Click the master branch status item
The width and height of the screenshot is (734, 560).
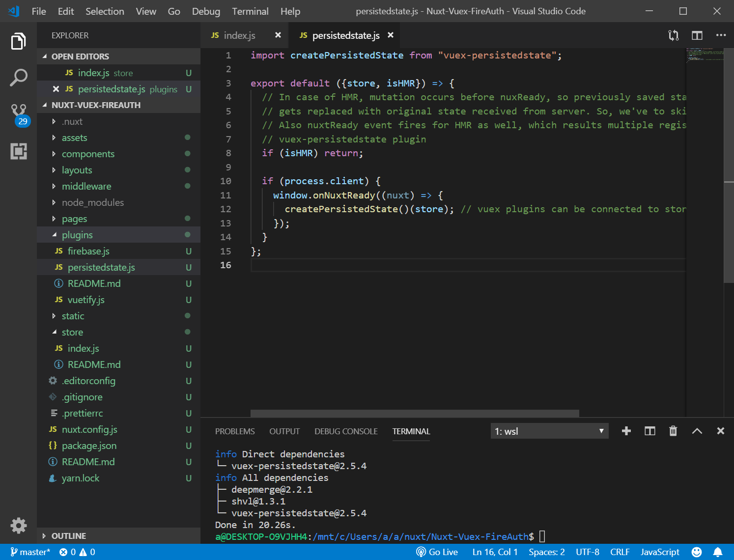(30, 552)
